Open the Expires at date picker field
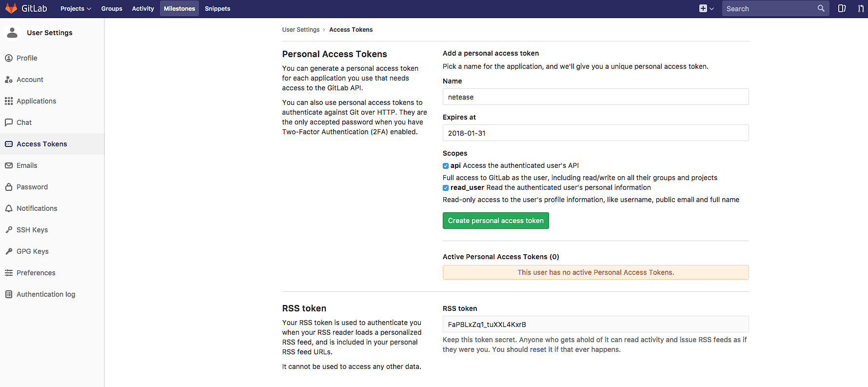 (595, 133)
